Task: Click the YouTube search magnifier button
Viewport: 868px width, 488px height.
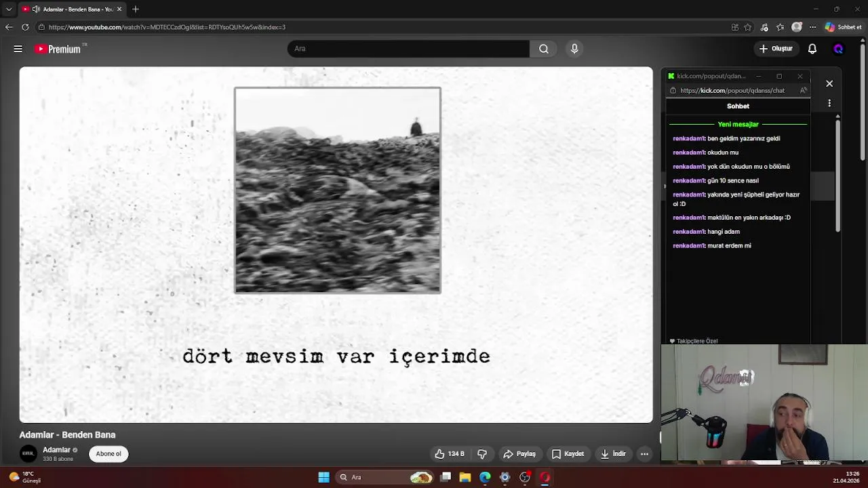Action: (x=544, y=49)
